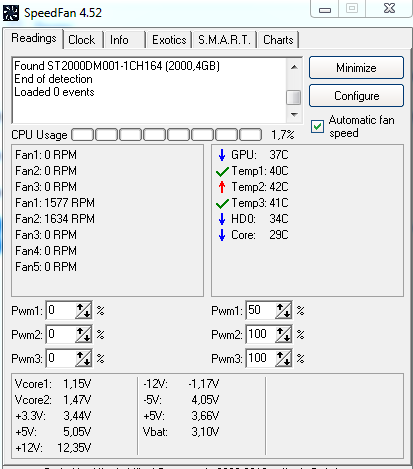413x469 pixels.
Task: Click the left Pwm1 spinner showing 0
Action: (x=83, y=311)
